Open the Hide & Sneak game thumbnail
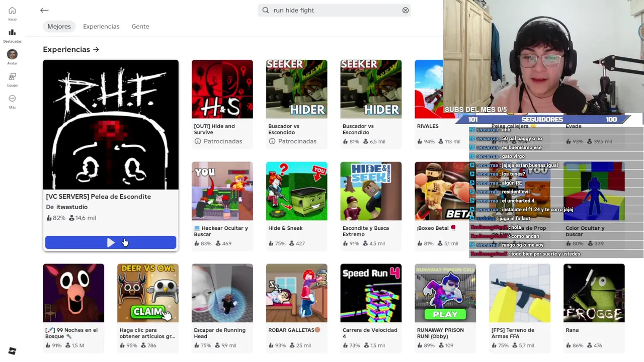644x362 pixels. click(x=296, y=191)
